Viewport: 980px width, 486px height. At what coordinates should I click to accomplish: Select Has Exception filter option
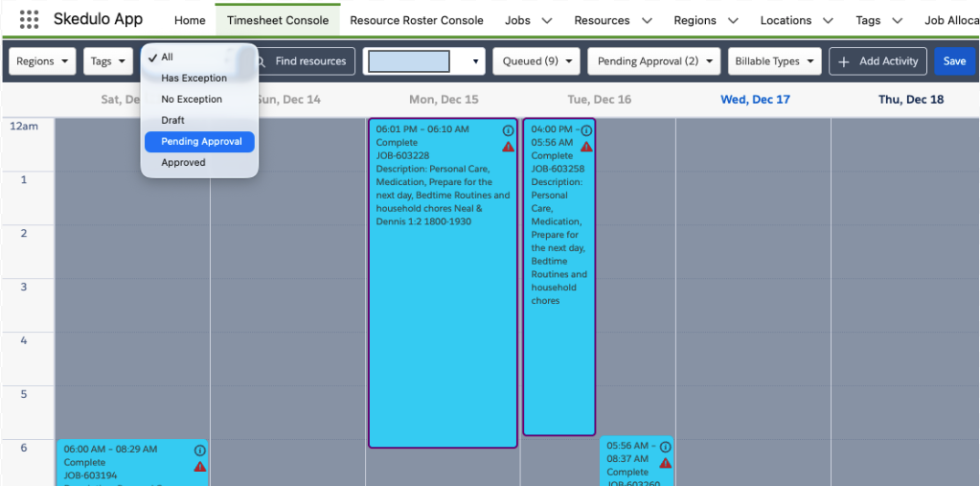194,79
